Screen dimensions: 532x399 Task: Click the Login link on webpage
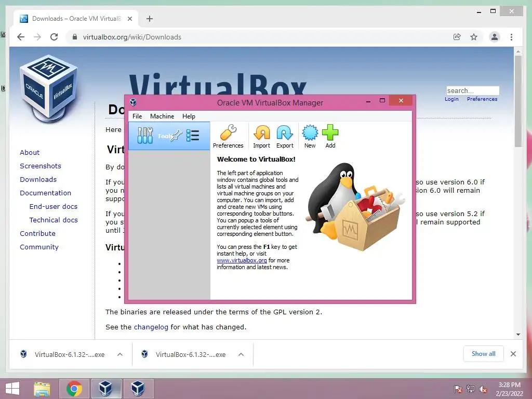coord(451,99)
